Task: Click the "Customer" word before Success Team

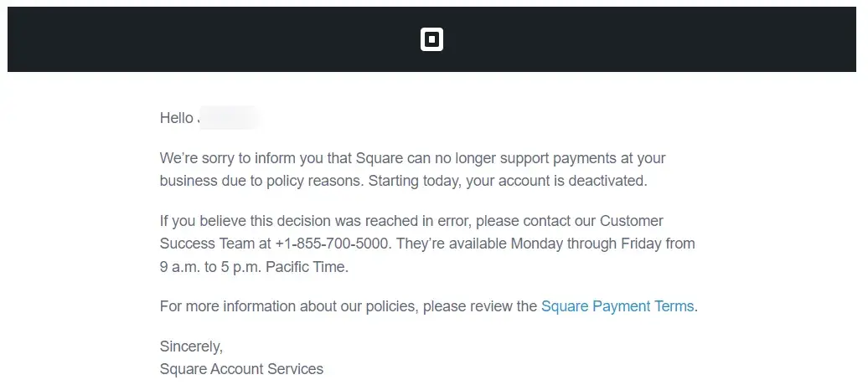Action: (x=632, y=221)
